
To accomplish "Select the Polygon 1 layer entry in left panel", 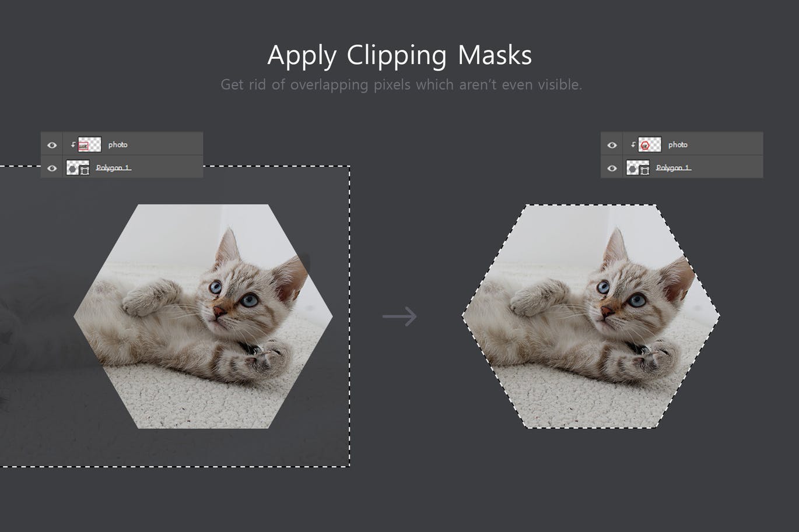I will [x=114, y=168].
